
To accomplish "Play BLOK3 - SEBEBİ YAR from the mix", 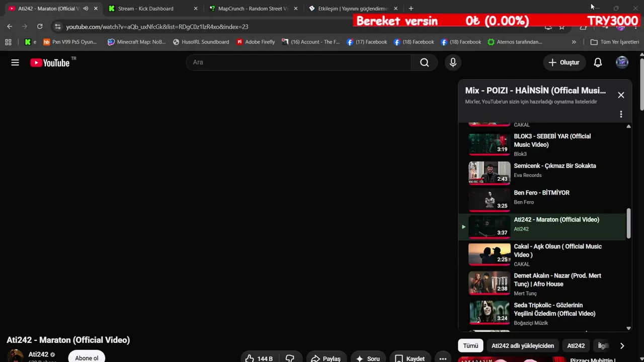I will (542, 145).
